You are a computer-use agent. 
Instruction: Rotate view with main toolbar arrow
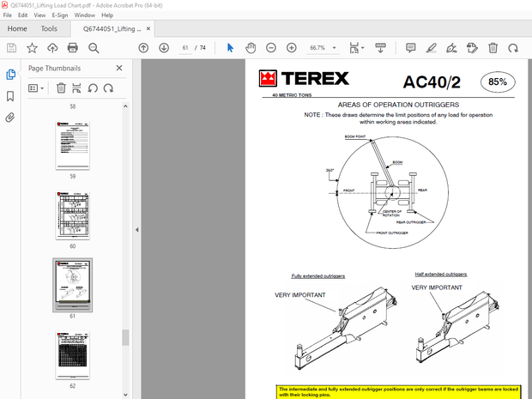(x=513, y=48)
